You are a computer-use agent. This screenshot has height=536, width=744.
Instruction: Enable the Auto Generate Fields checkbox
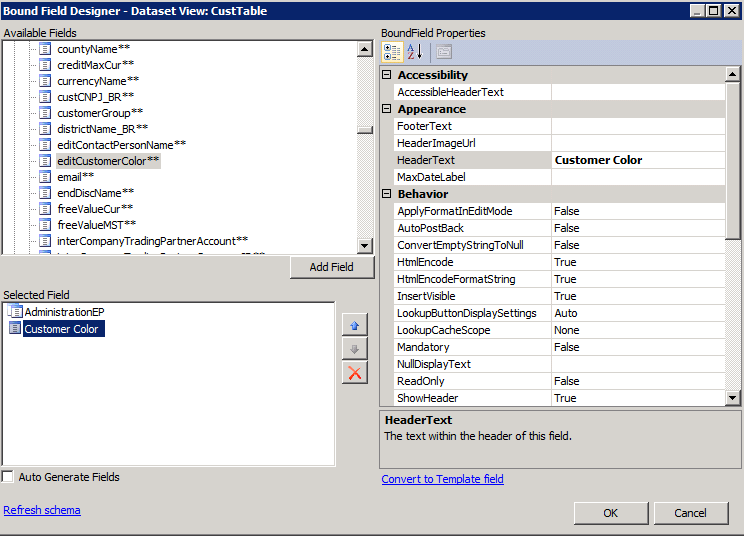[x=9, y=477]
